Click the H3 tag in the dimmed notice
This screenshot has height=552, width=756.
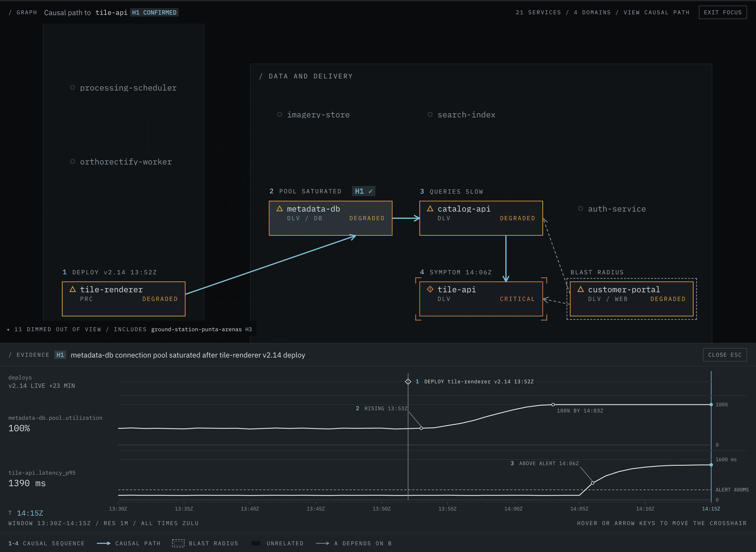(x=248, y=330)
